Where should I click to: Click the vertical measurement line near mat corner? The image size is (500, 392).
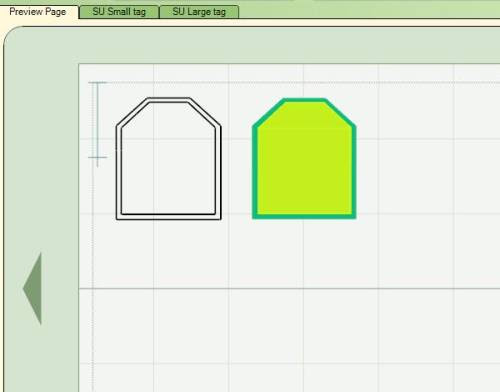pos(98,123)
